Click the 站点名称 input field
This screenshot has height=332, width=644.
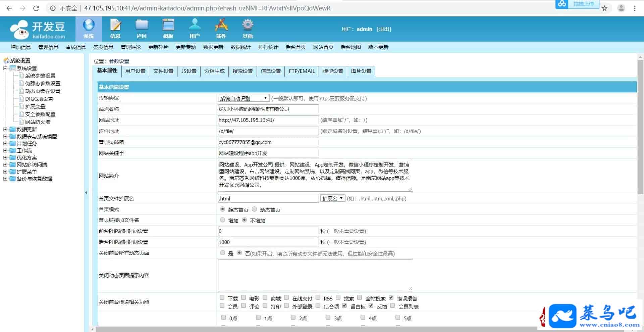268,109
